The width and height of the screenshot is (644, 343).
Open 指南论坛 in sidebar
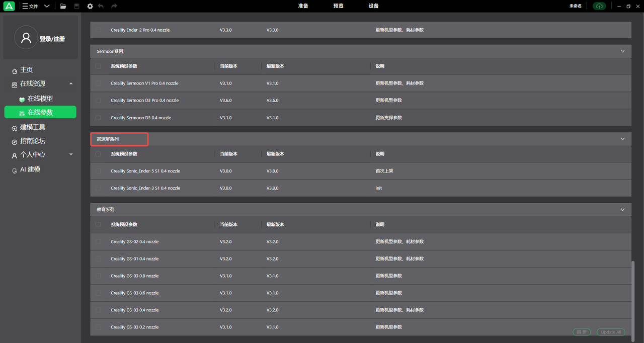pos(33,141)
